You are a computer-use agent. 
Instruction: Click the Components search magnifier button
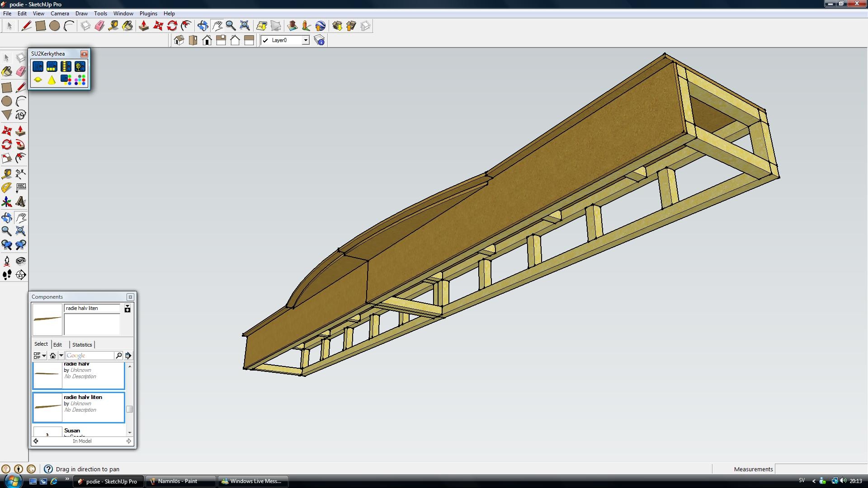119,356
